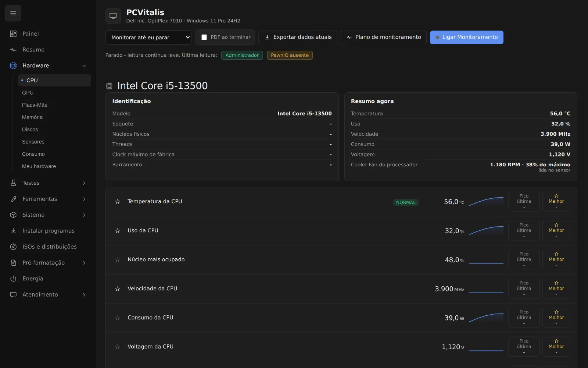588x368 pixels.
Task: Toggle favorite star for Velocidade da CPU
Action: (118, 289)
